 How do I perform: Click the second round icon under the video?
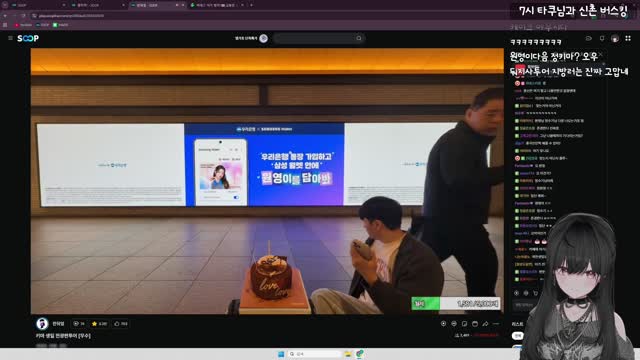(x=454, y=324)
